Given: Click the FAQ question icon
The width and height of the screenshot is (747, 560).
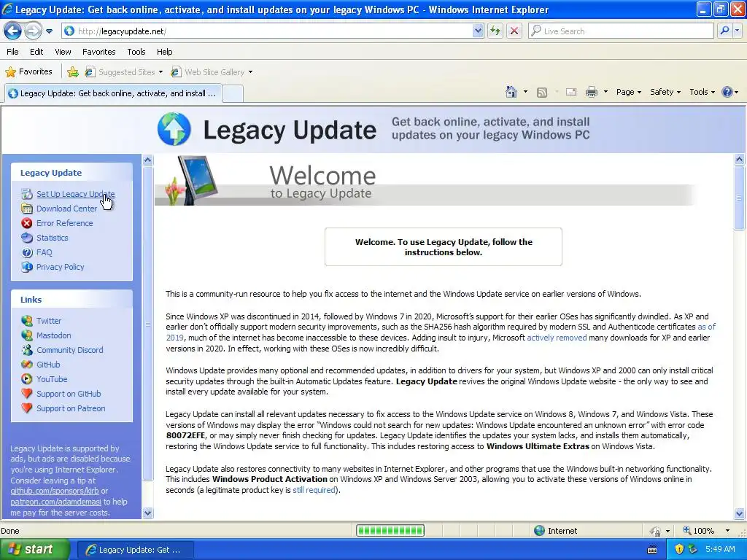Looking at the screenshot, I should pos(27,252).
